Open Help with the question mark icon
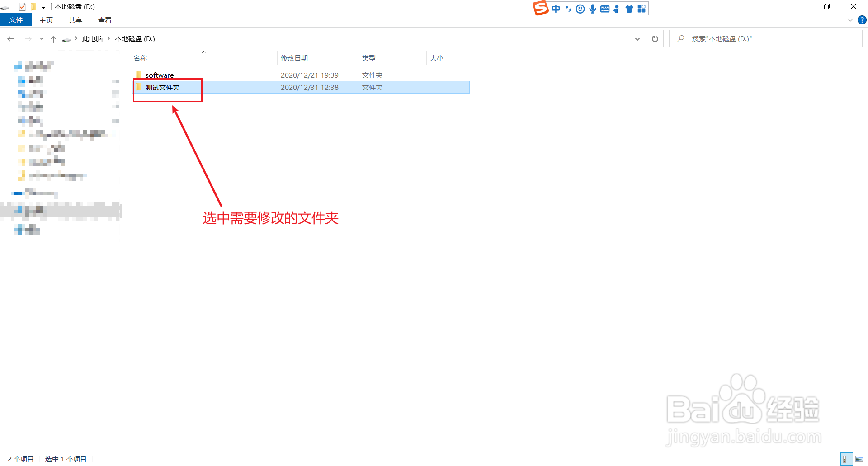Viewport: 868px width, 466px height. [862, 20]
